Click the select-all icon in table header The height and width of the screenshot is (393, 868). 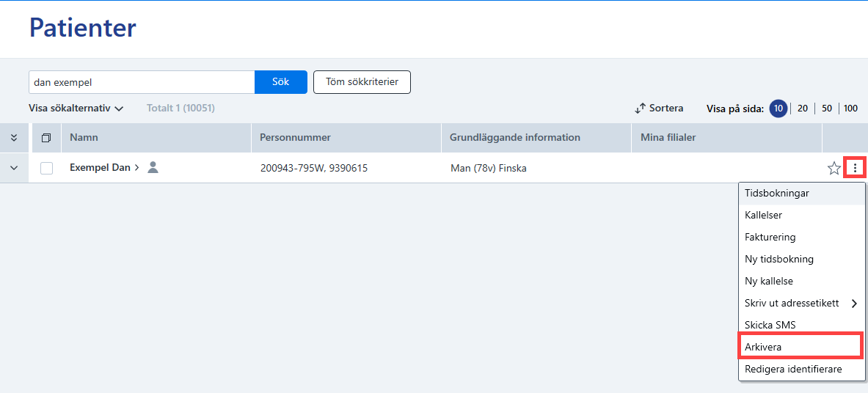[x=46, y=138]
